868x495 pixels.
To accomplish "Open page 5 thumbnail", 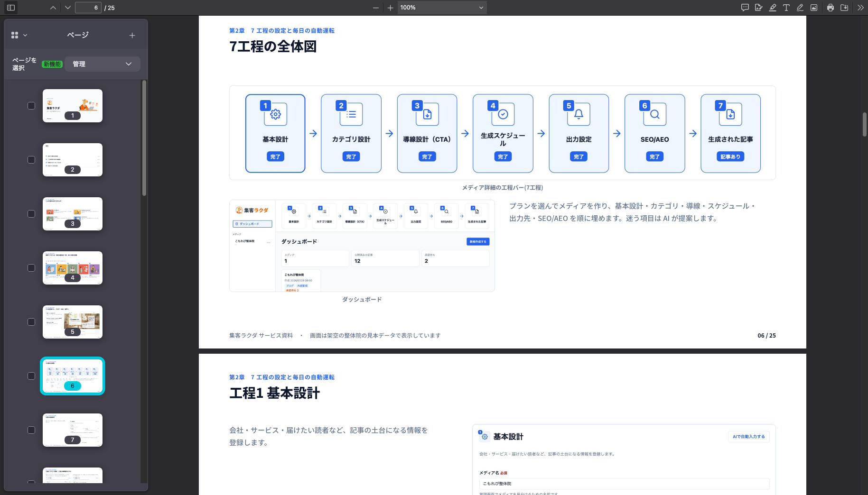I will (73, 322).
